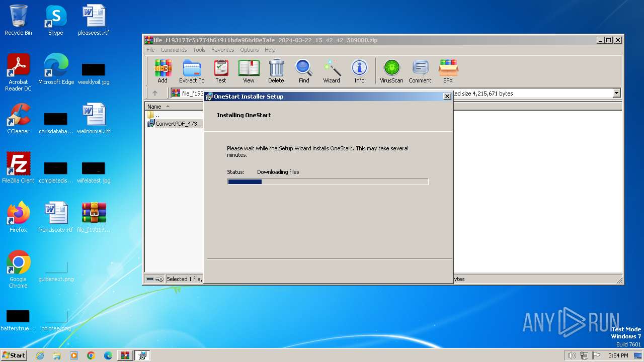Select pleaseest.rtf desktop file
The height and width of the screenshot is (362, 644).
pyautogui.click(x=94, y=20)
